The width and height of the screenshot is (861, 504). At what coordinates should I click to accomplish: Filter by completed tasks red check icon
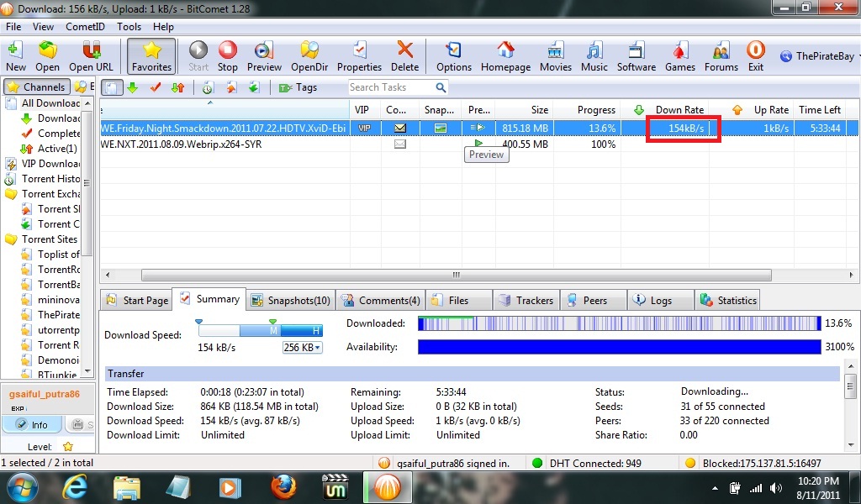156,87
